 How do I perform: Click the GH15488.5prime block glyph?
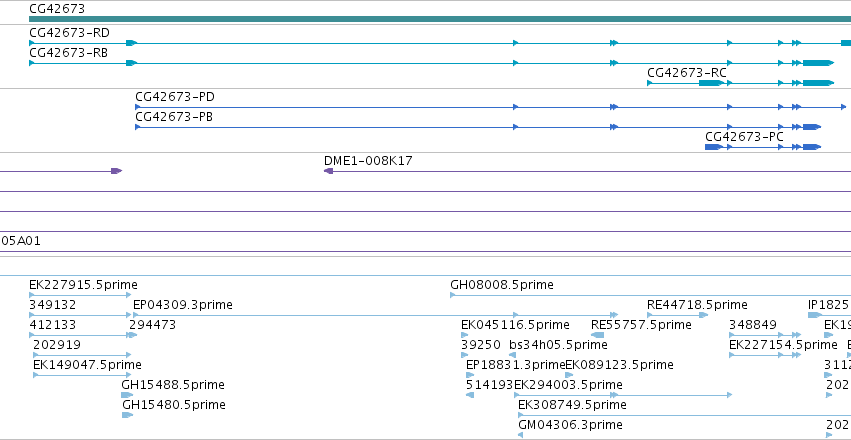127,395
